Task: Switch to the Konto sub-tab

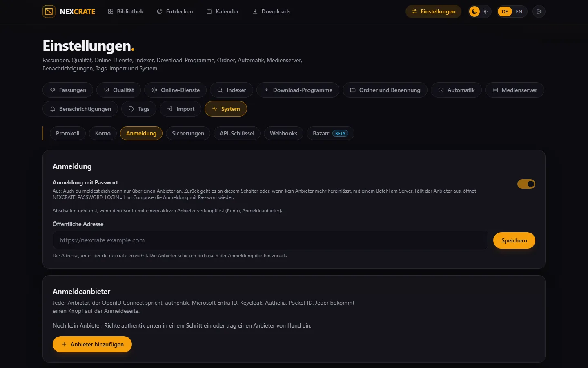Action: coord(103,133)
